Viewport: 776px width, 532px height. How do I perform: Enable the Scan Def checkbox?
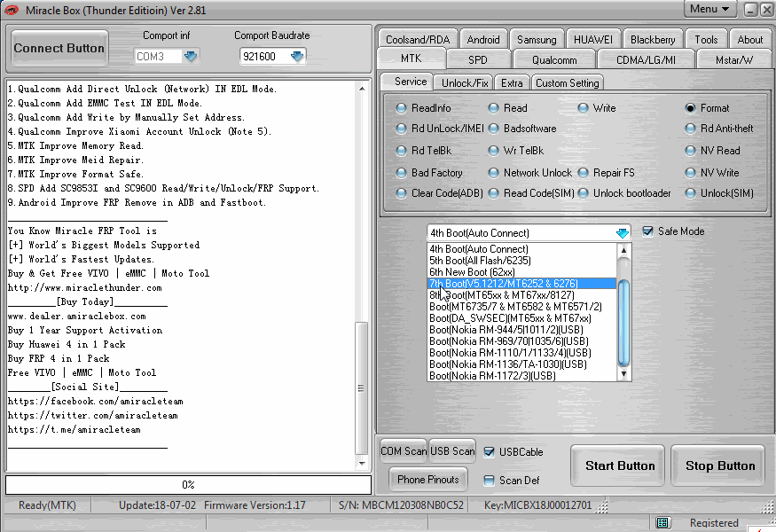489,480
